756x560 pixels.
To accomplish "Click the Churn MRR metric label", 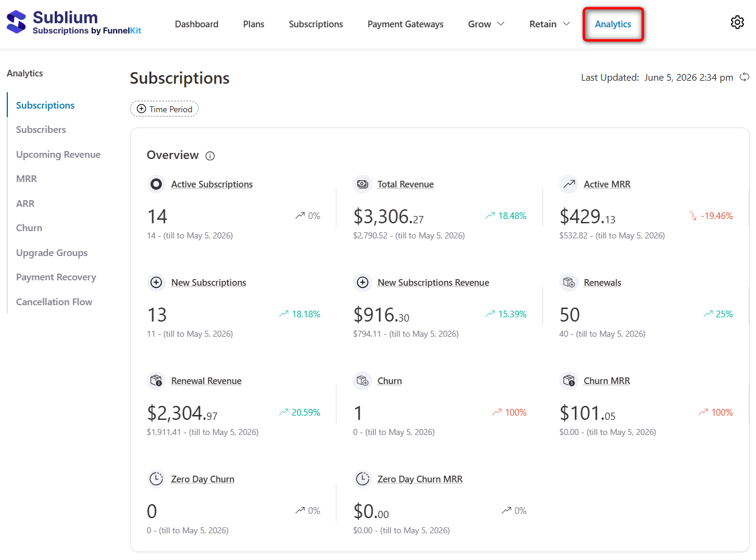I will tap(607, 381).
